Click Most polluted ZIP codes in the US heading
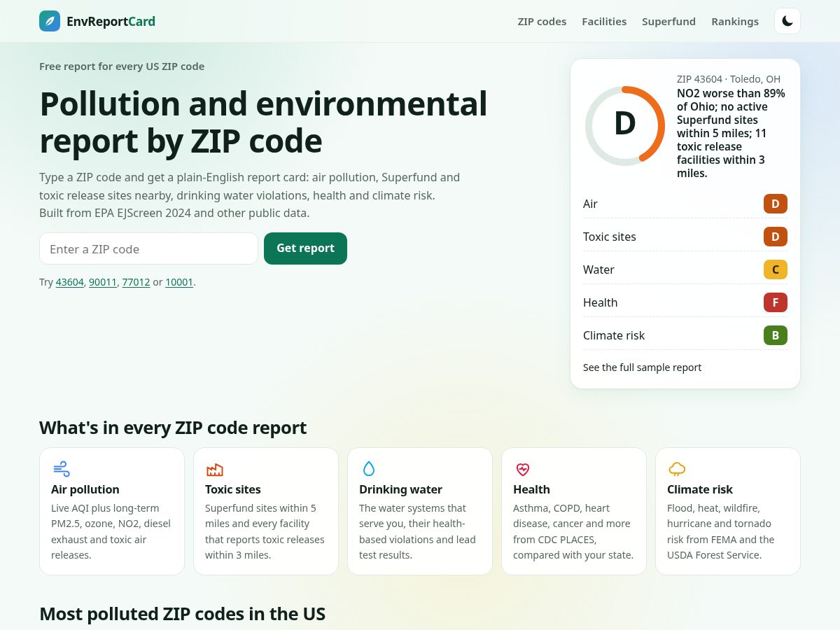The image size is (840, 630). 182,614
